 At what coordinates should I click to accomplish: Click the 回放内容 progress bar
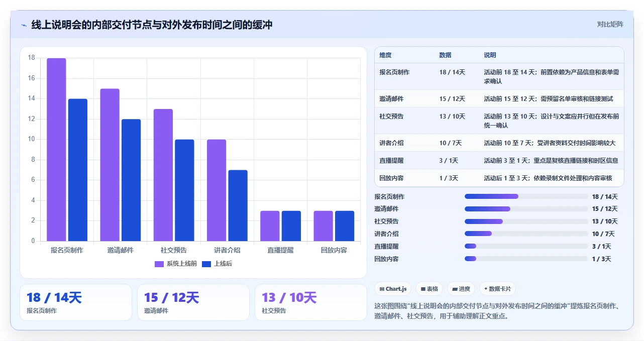(x=526, y=259)
